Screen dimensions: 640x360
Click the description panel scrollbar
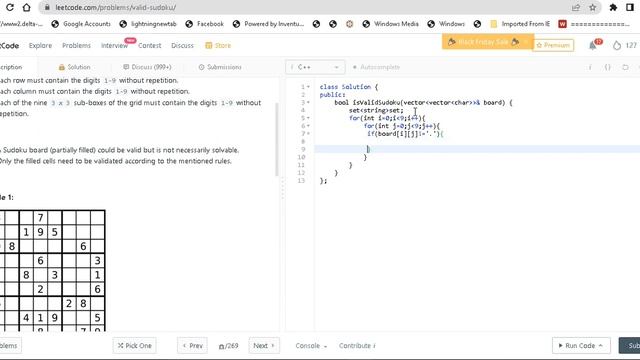277,139
